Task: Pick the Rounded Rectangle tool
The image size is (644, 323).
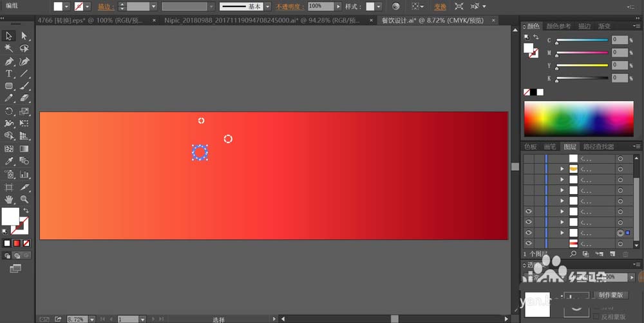Action: 8,86
